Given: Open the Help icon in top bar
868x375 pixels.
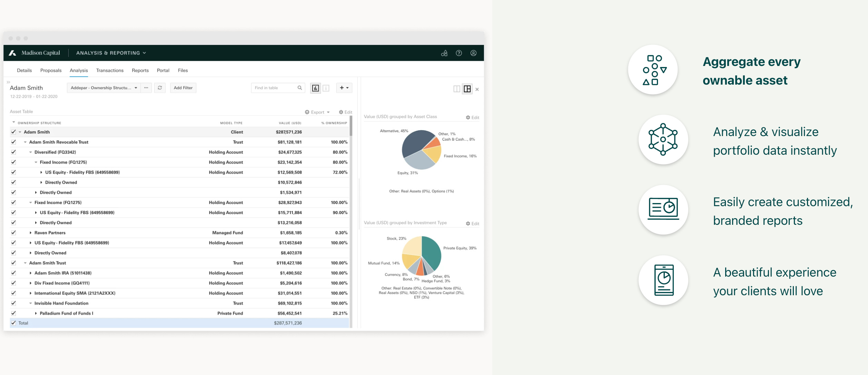Looking at the screenshot, I should [x=459, y=53].
